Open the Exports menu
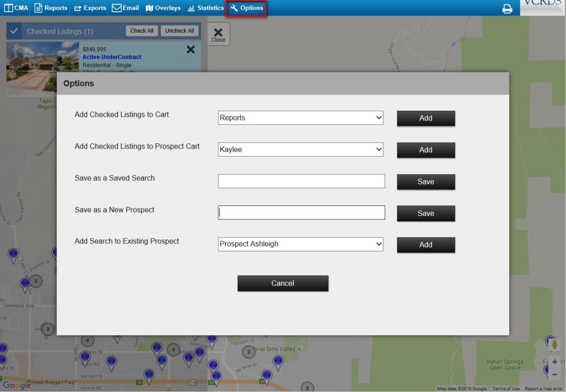Image resolution: width=566 pixels, height=392 pixels. (x=90, y=7)
